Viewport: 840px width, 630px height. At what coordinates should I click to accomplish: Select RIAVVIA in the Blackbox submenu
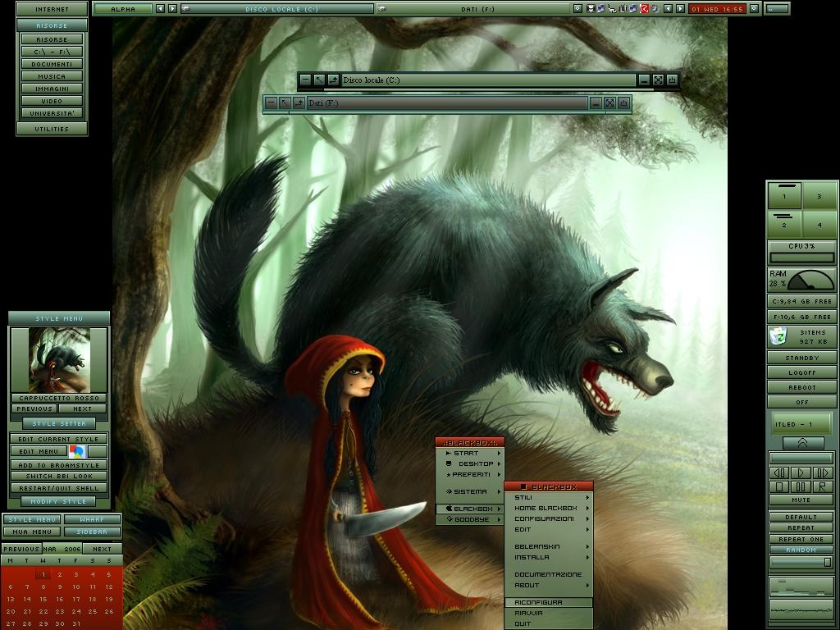pyautogui.click(x=549, y=614)
